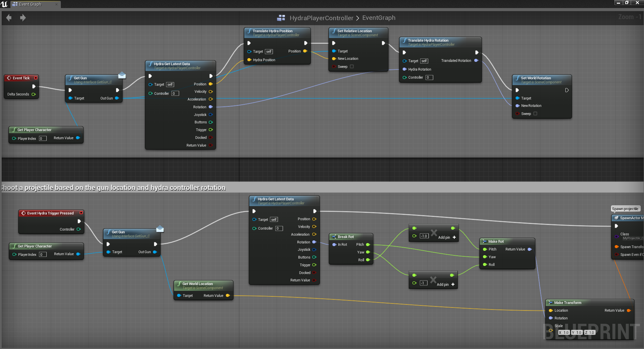Click the interface message envelope icon on the top Get Gun node
Image resolution: width=644 pixels, height=349 pixels.
tap(122, 75)
